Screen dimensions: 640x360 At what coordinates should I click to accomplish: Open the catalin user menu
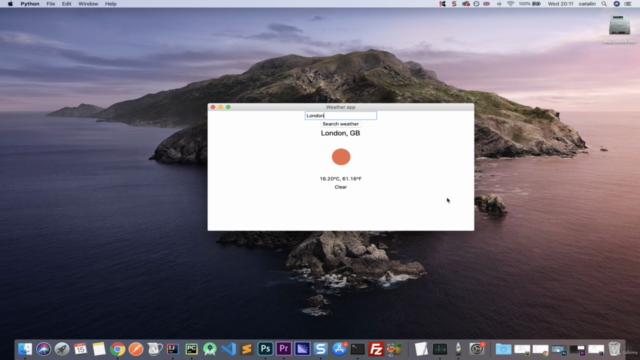click(587, 4)
